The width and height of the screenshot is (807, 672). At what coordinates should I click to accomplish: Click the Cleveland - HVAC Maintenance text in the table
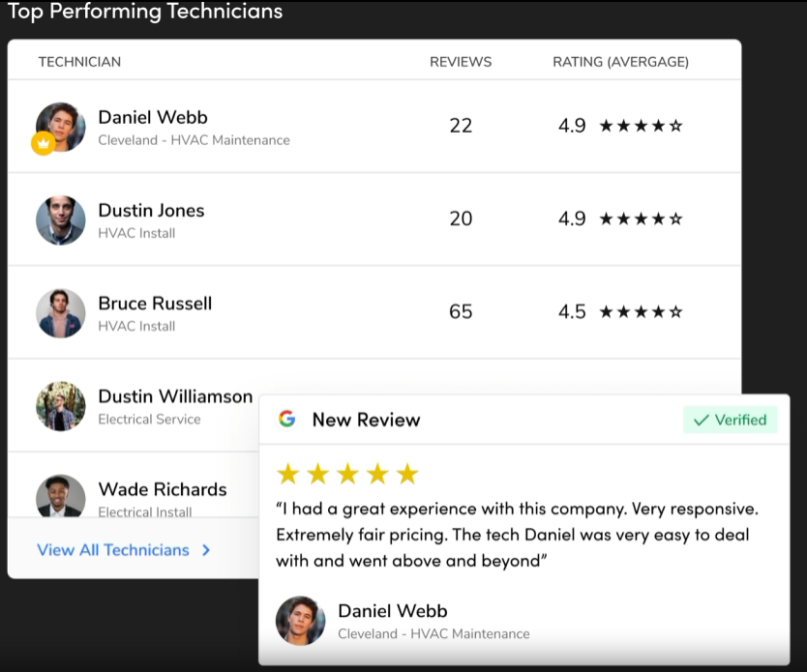coord(194,140)
